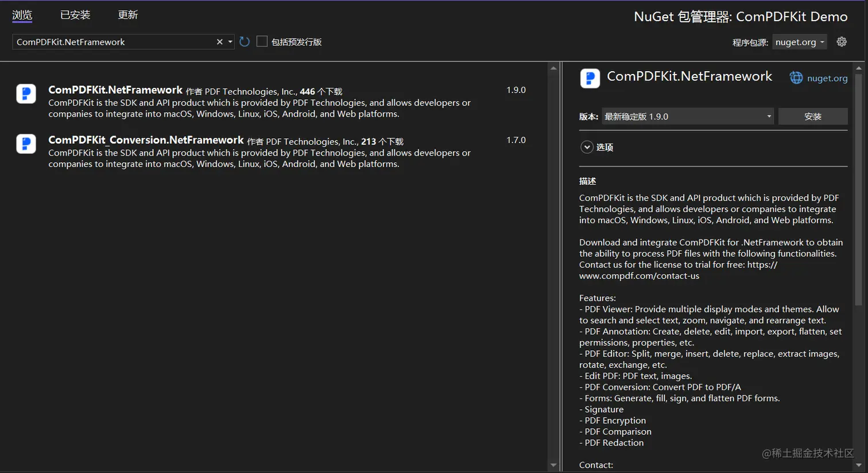This screenshot has height=473, width=868.
Task: Open the nuget.org link in details pane
Action: click(827, 79)
